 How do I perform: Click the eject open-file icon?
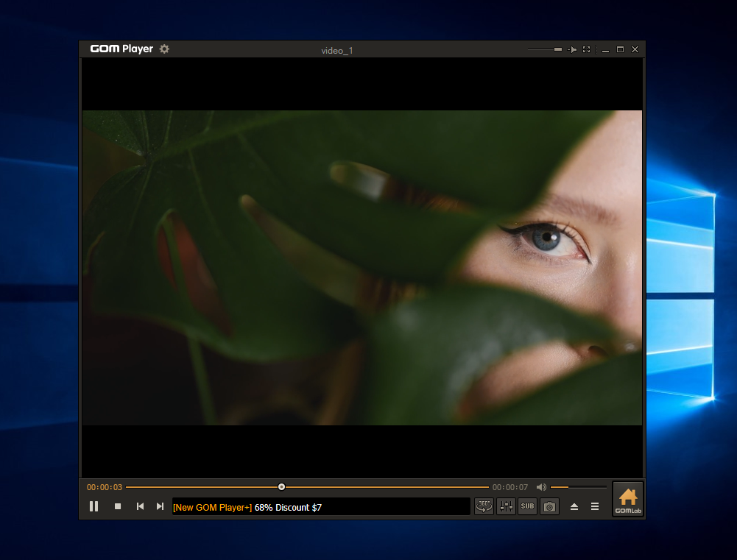574,507
